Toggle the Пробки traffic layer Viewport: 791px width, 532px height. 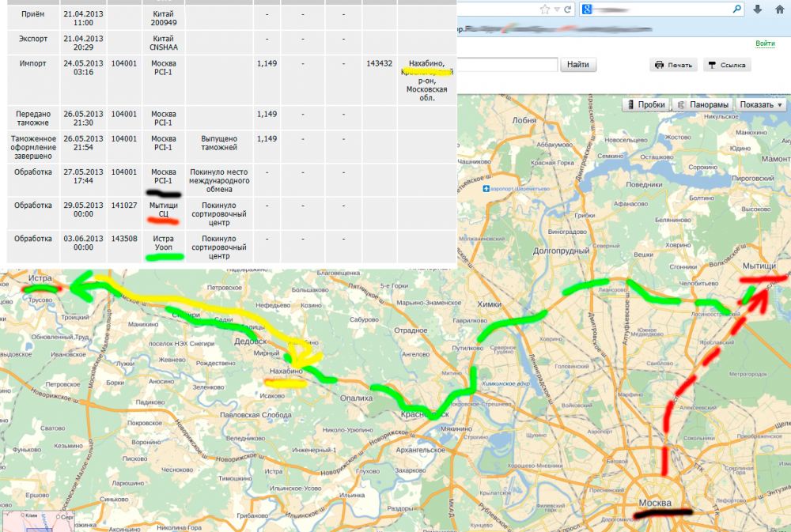point(645,104)
